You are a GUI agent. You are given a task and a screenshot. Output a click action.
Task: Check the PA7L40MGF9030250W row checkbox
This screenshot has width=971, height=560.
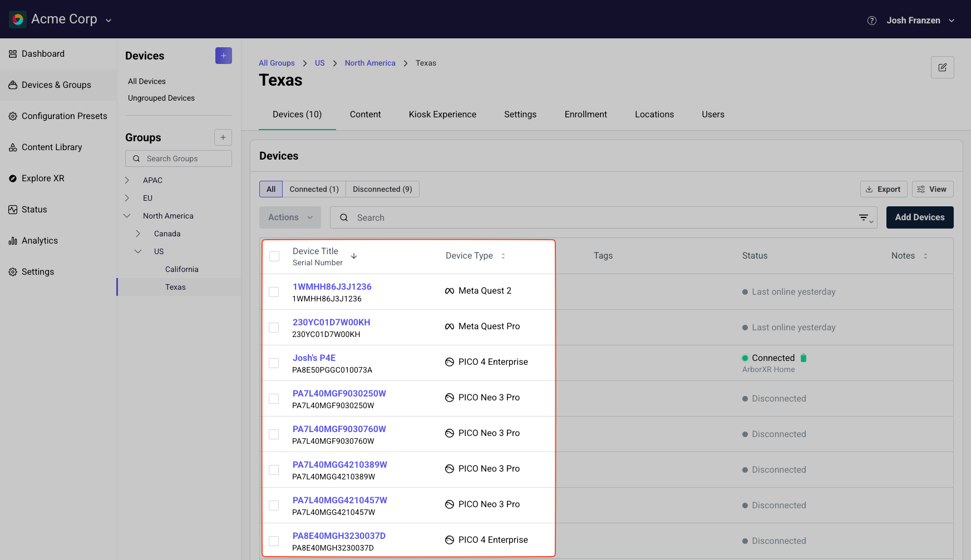point(274,399)
